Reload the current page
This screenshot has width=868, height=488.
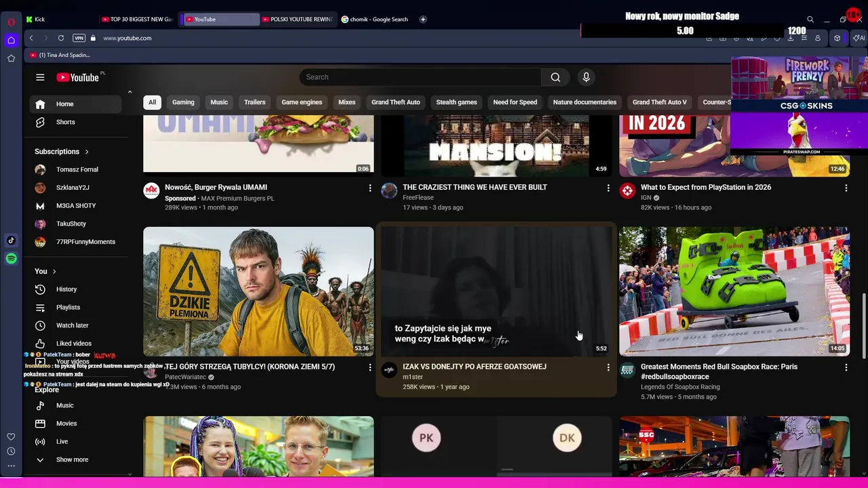click(x=61, y=38)
